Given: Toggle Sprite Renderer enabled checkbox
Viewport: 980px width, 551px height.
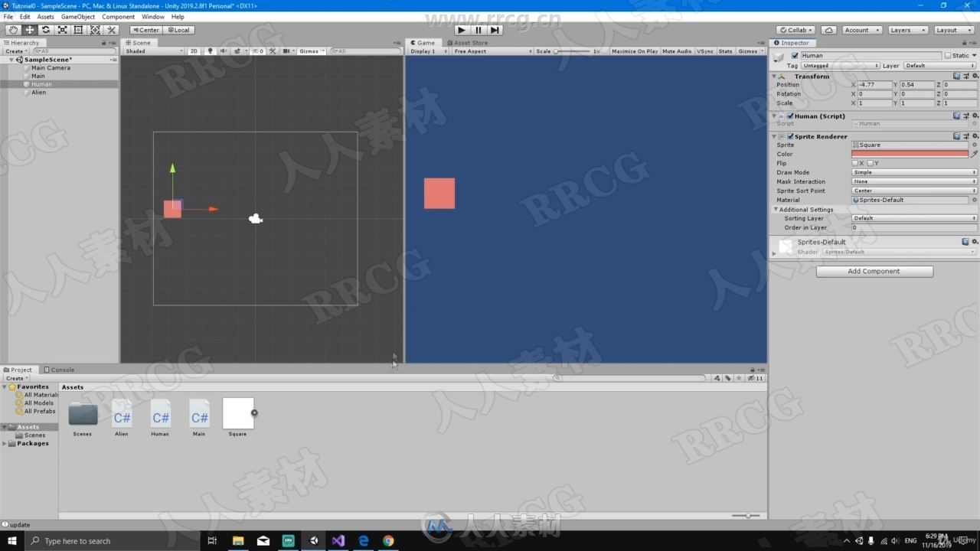Looking at the screenshot, I should 790,136.
